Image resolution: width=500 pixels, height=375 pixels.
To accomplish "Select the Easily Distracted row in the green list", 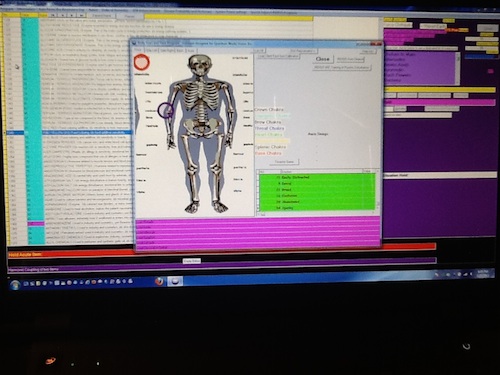I will coord(317,177).
